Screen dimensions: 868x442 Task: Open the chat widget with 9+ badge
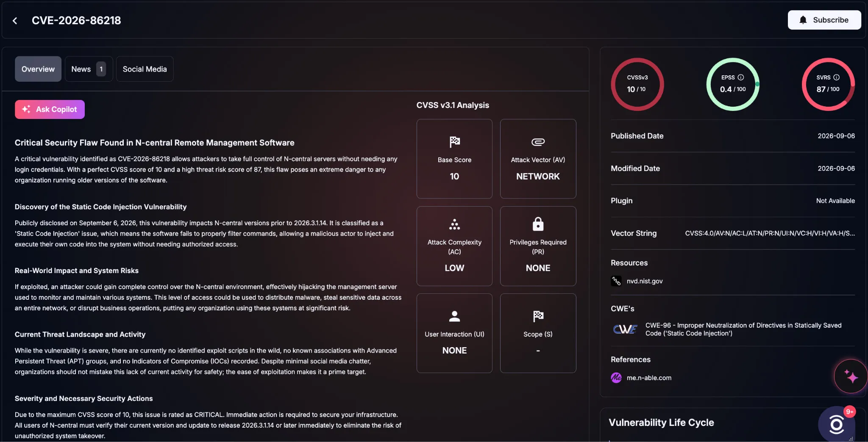click(837, 424)
